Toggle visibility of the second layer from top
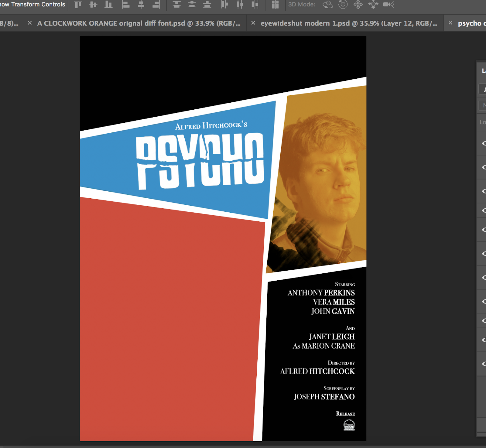486x448 pixels. point(484,167)
